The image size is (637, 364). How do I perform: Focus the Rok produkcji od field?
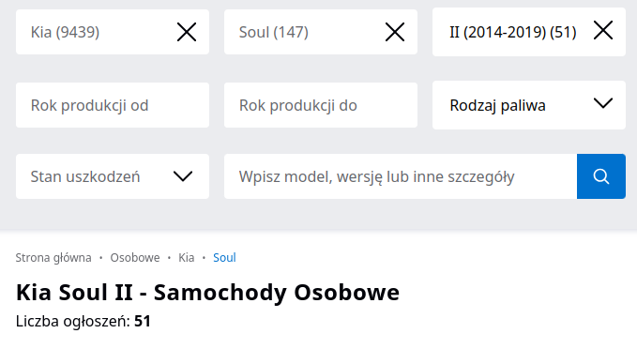pyautogui.click(x=113, y=105)
